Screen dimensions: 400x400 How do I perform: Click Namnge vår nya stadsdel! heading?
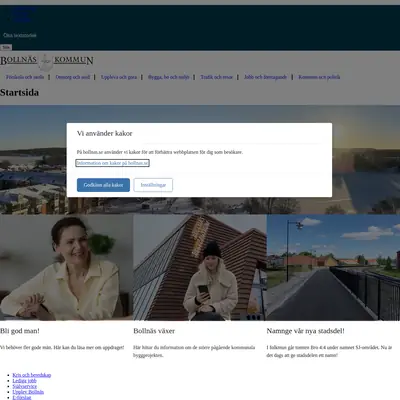(x=305, y=331)
